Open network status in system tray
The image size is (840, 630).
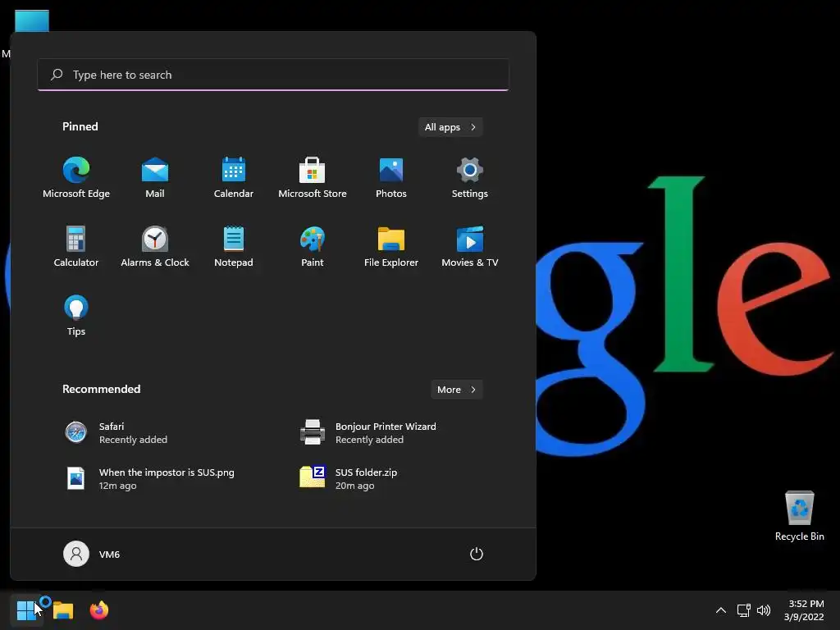pos(743,610)
